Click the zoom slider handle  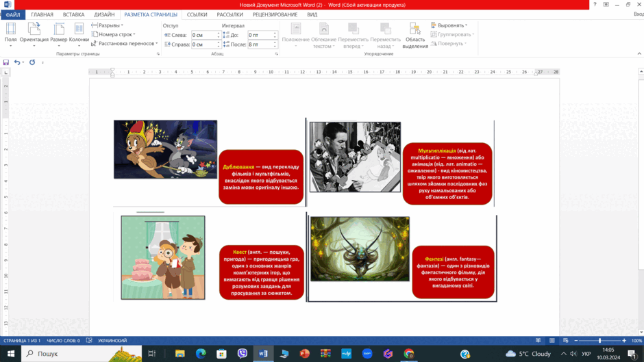click(x=599, y=341)
